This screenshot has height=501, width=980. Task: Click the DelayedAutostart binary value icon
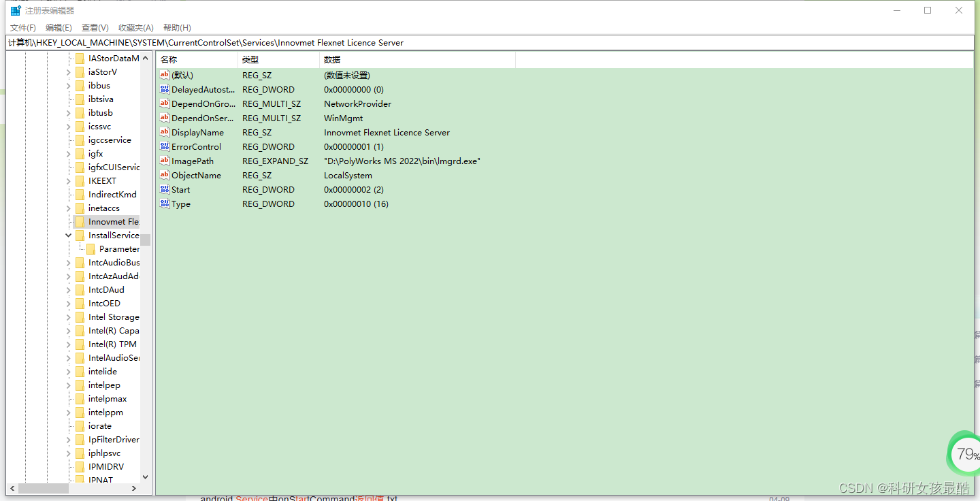tap(163, 89)
